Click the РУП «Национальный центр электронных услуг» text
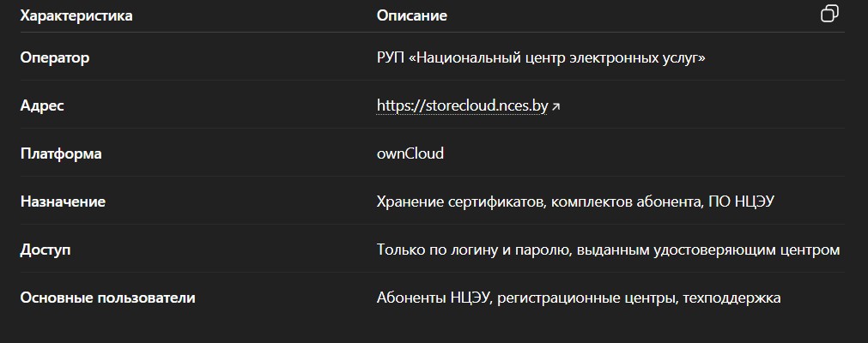Screen dimensions: 868x343 click(x=541, y=57)
